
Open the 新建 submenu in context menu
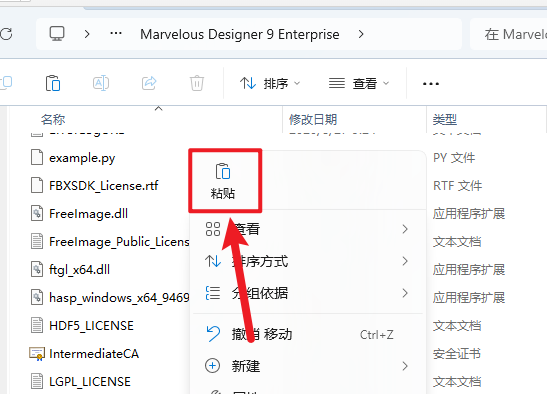tap(308, 366)
